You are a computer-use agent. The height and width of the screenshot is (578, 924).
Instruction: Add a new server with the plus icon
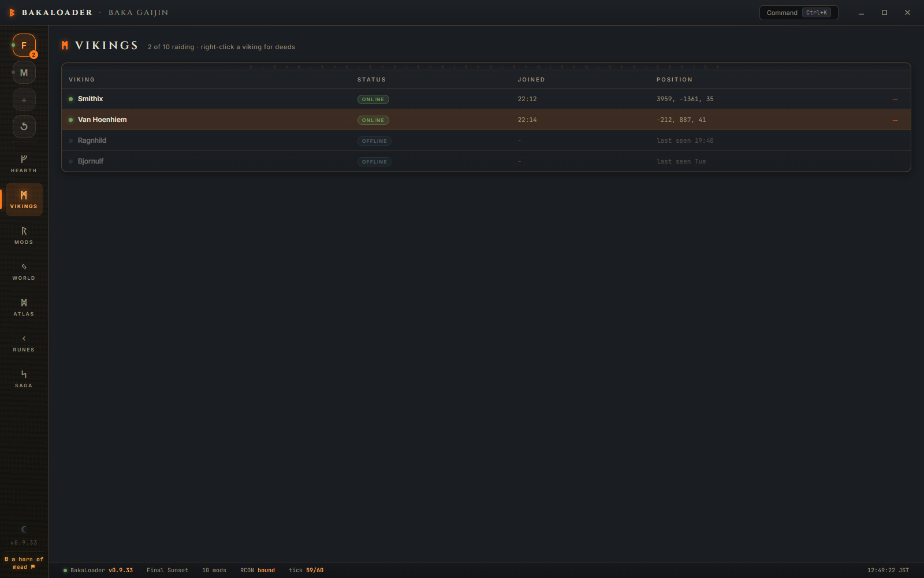[24, 100]
